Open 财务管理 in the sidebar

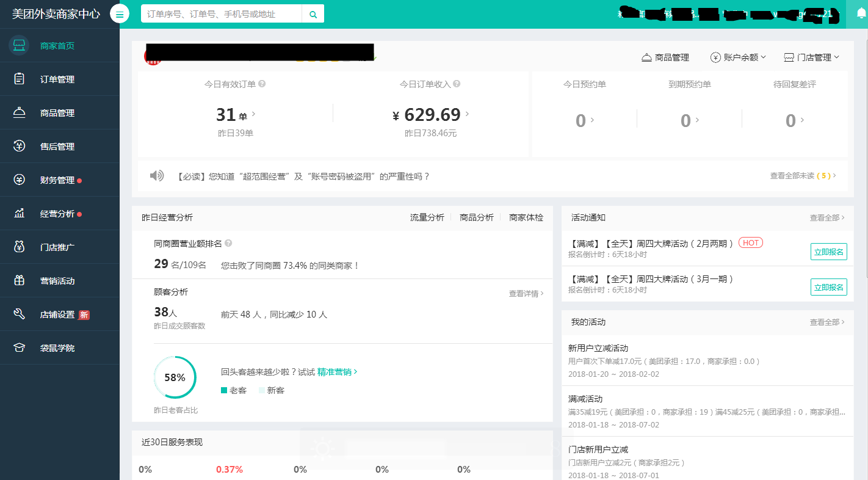pyautogui.click(x=60, y=180)
